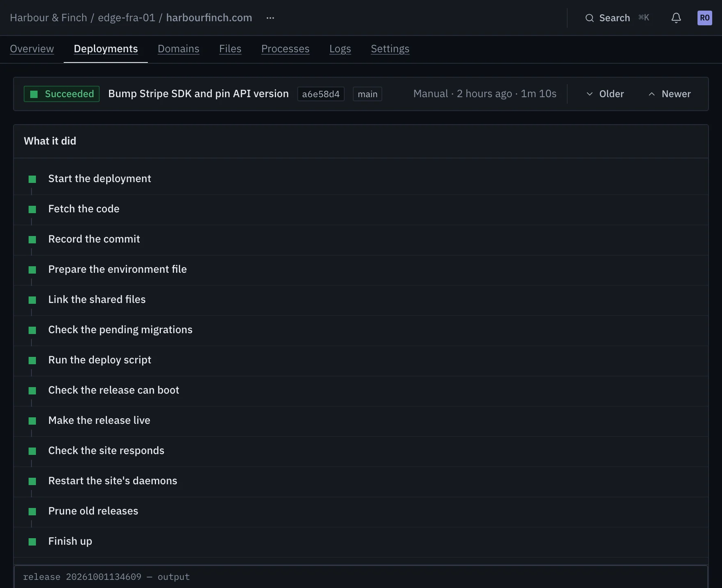Click the main branch badge
The width and height of the screenshot is (722, 588).
point(368,94)
